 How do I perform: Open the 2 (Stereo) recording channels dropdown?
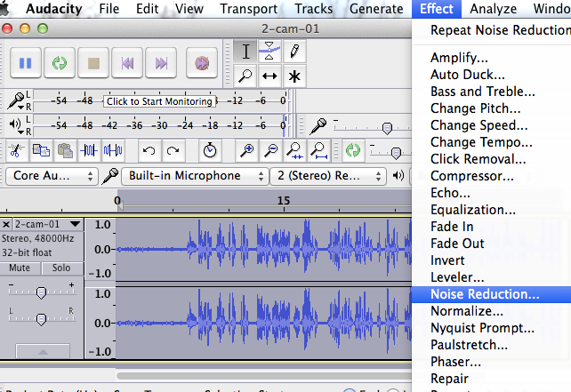point(327,176)
